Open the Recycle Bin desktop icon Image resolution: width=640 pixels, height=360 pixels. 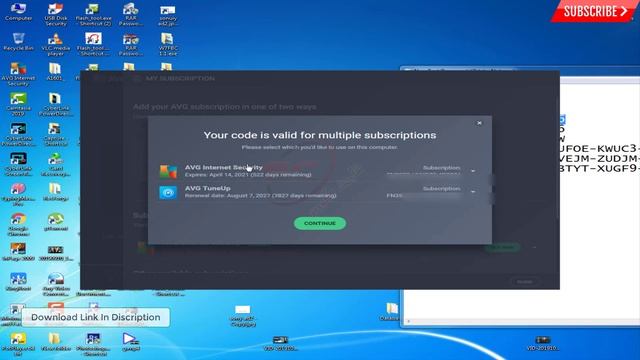click(x=18, y=42)
